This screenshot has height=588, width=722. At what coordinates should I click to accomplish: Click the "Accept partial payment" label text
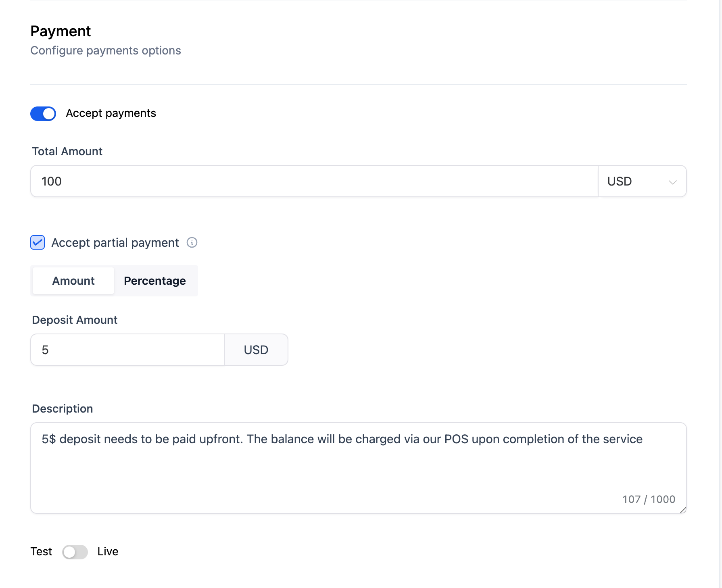click(x=115, y=243)
